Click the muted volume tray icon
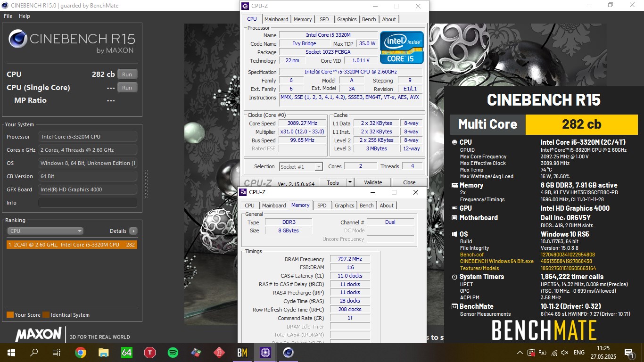The image size is (644, 362). click(565, 353)
